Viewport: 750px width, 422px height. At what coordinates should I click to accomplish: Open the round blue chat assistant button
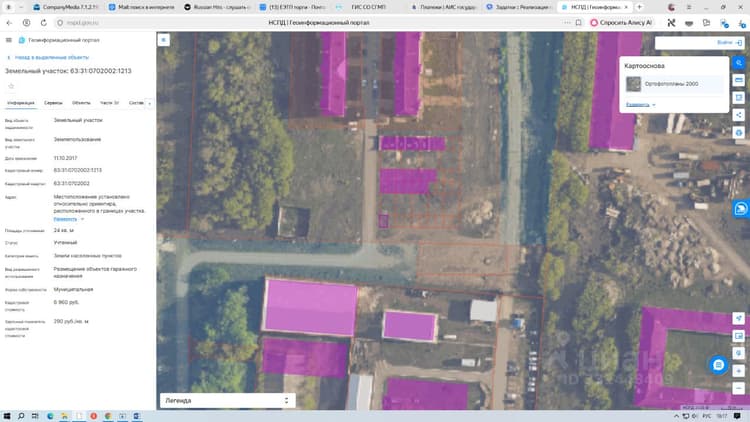(x=718, y=365)
